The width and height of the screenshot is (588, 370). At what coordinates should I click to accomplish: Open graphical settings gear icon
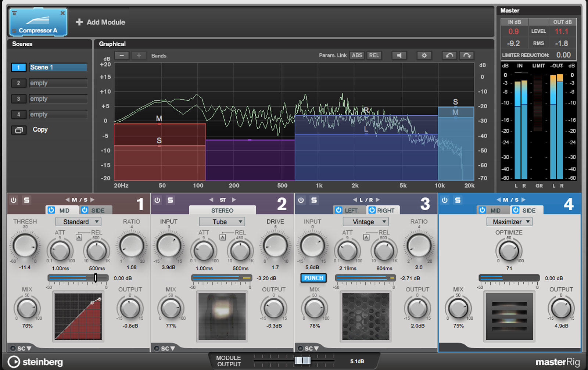(424, 55)
